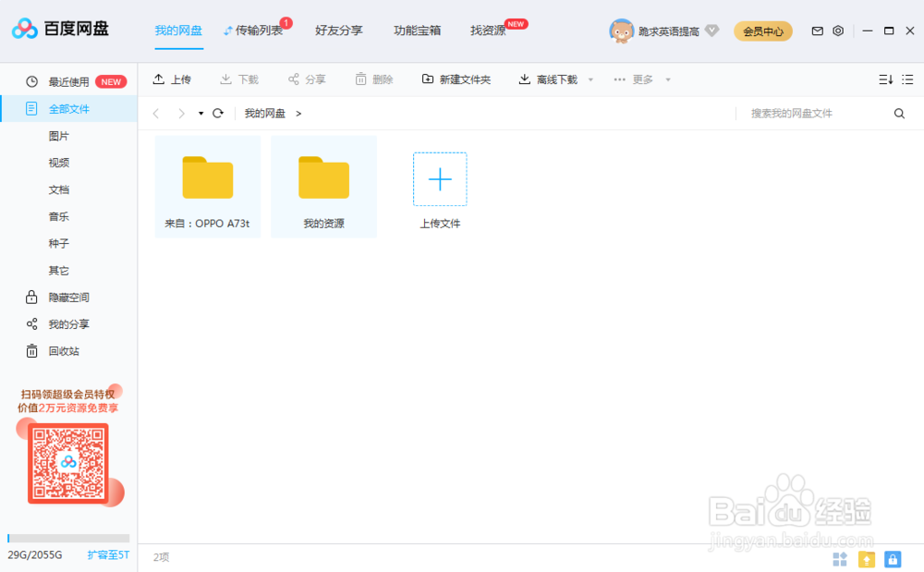The height and width of the screenshot is (572, 924).
Task: Click the 扩容至5T link
Action: coord(108,555)
